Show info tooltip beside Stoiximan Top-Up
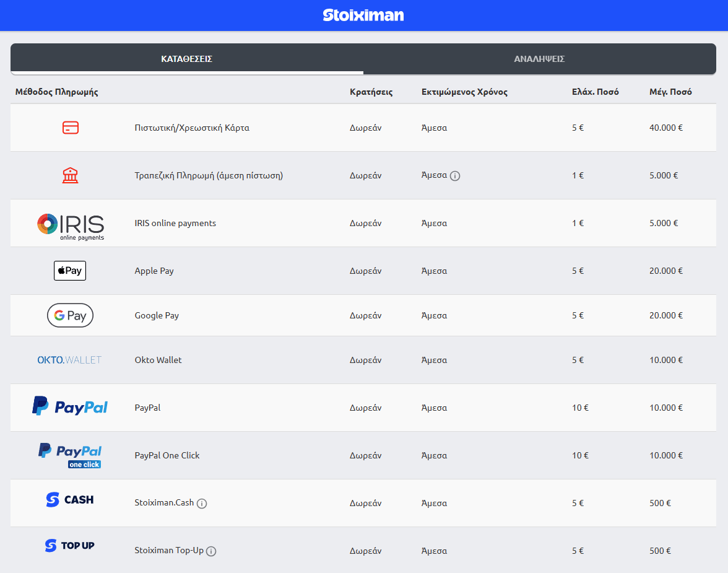The image size is (728, 573). click(x=211, y=551)
